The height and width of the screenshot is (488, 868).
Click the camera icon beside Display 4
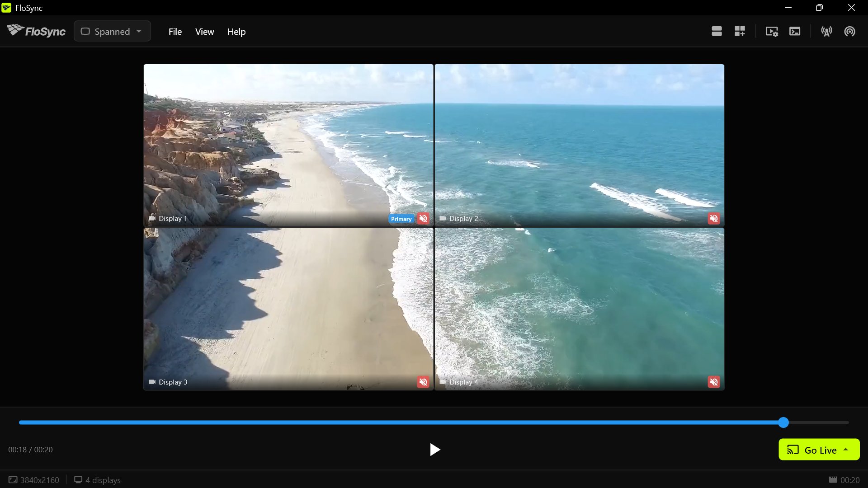click(443, 382)
